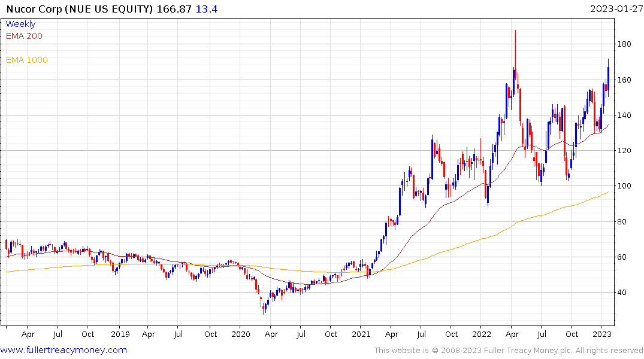The width and height of the screenshot is (644, 359).
Task: Open the www.fullertreacymoney.com link
Action: 64,350
